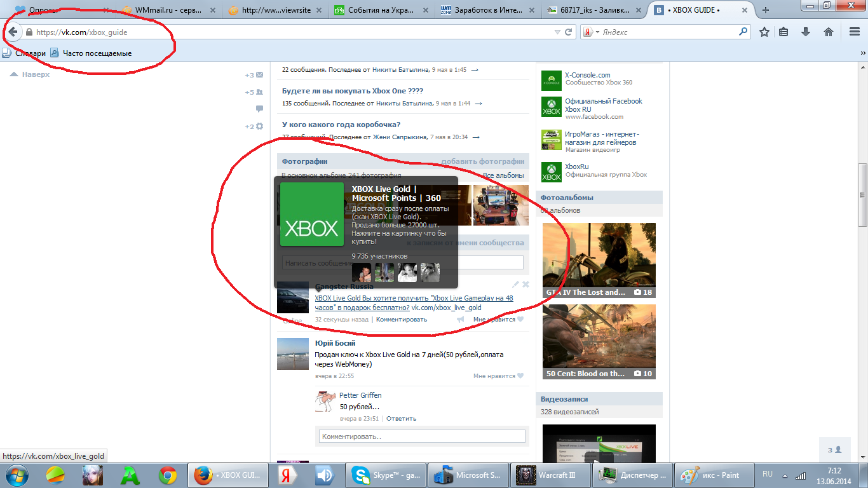Open the downloads arrow icon
868x488 pixels.
[806, 32]
